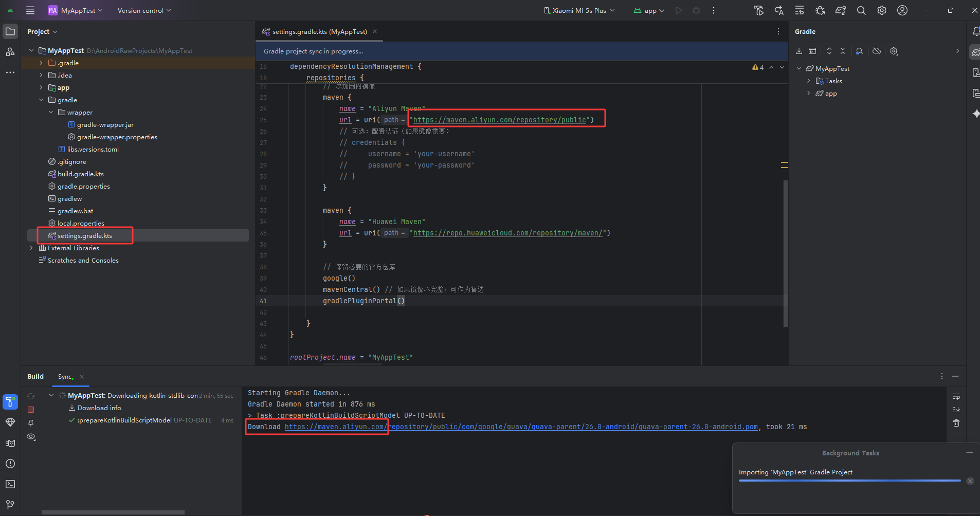980x516 pixels.
Task: Expand app node in Gradle panel
Action: click(809, 93)
